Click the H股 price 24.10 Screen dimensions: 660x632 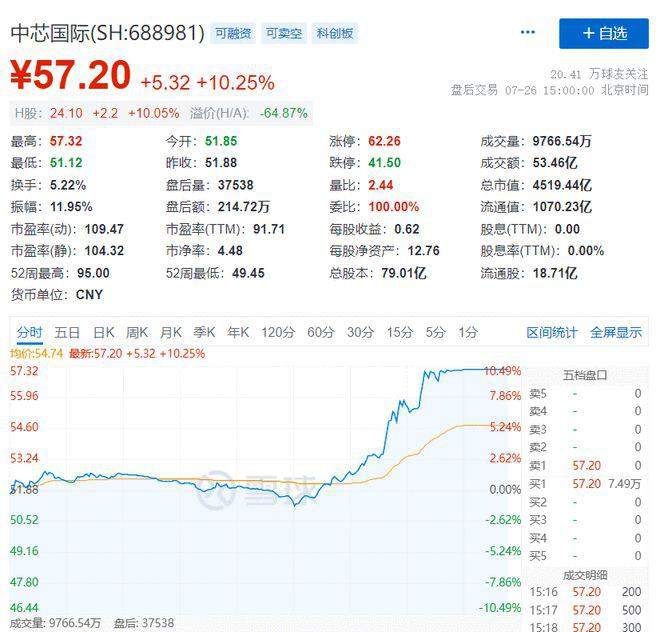pos(66,113)
